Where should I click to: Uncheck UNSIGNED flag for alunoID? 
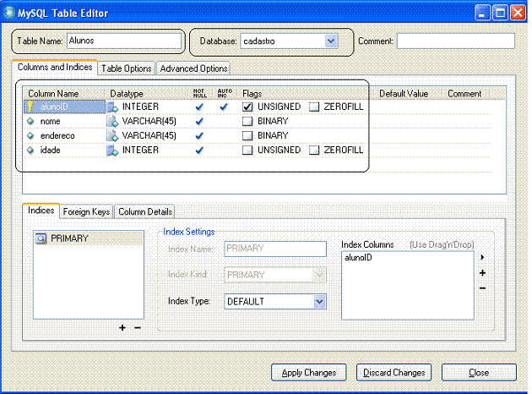point(247,107)
